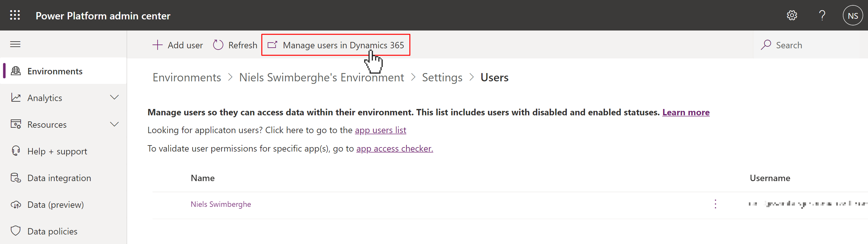The image size is (868, 244).
Task: Click the Data integration icon
Action: [16, 178]
